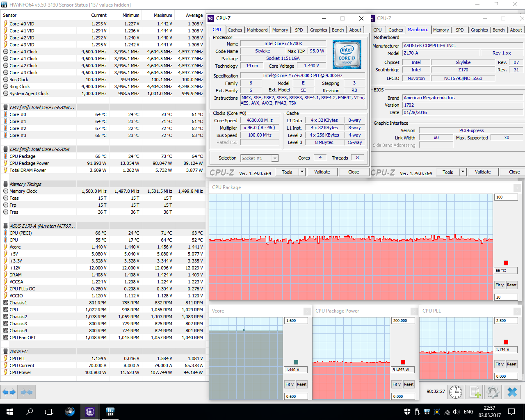Screen dimensions: 525x420
Task: Switch to HWiNFO from the taskbar icon
Action: tap(110, 412)
